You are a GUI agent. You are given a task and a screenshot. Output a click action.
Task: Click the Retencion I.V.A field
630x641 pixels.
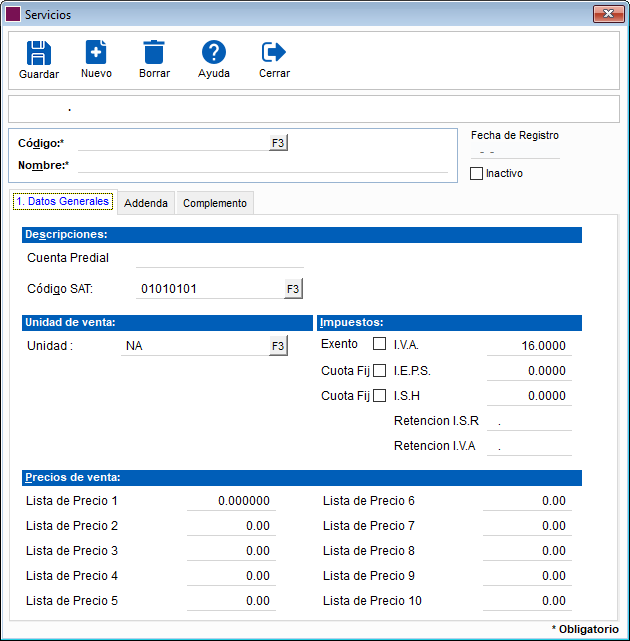pyautogui.click(x=529, y=446)
